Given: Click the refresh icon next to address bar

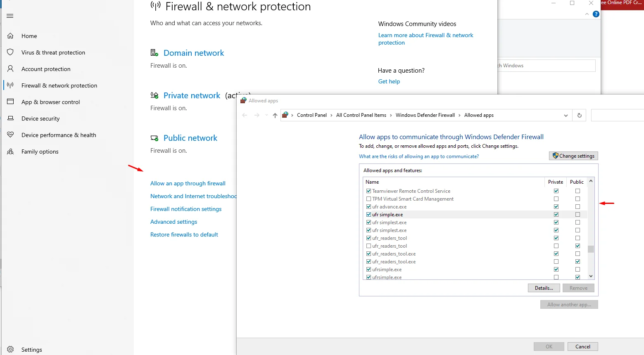Looking at the screenshot, I should 580,116.
